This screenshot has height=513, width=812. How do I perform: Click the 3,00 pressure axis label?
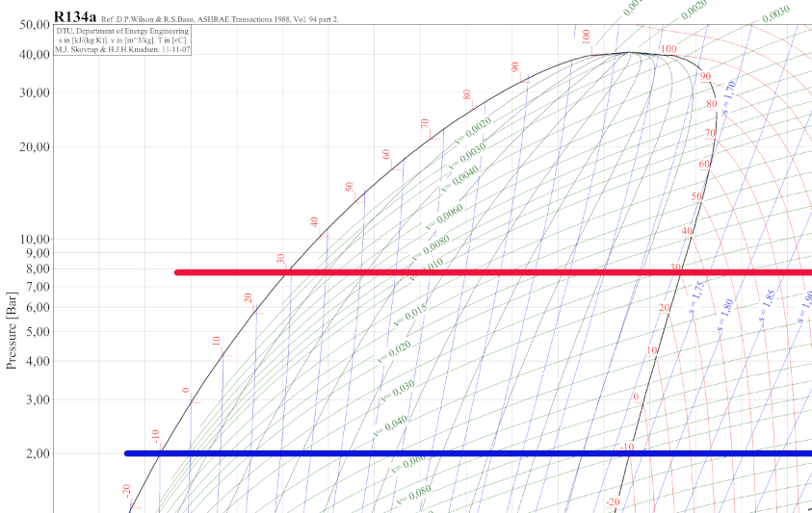coord(38,399)
